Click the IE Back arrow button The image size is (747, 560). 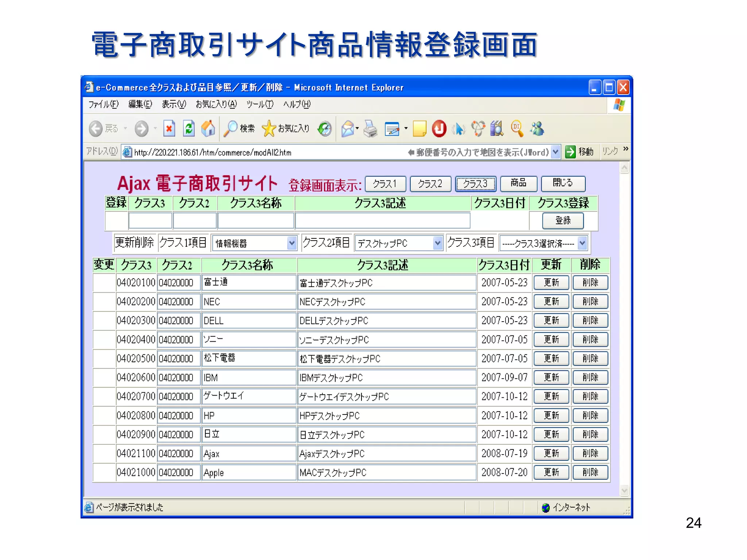pyautogui.click(x=96, y=129)
